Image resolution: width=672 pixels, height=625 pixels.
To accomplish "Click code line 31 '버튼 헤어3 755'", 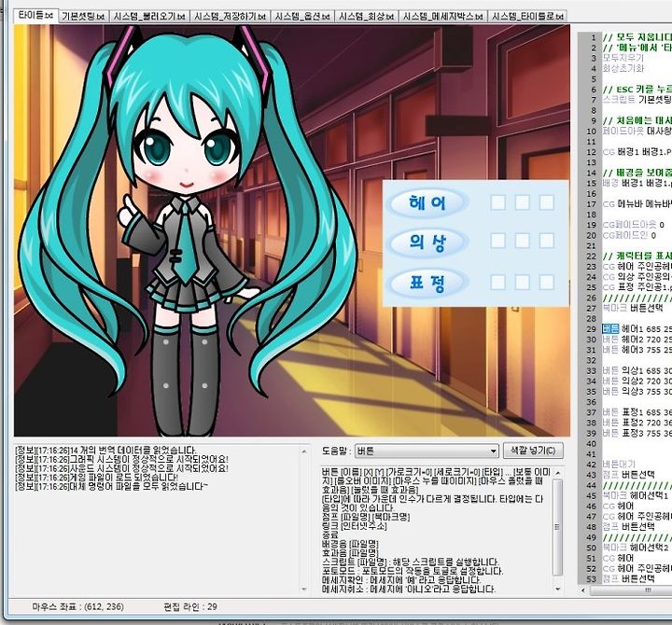I will click(637, 350).
